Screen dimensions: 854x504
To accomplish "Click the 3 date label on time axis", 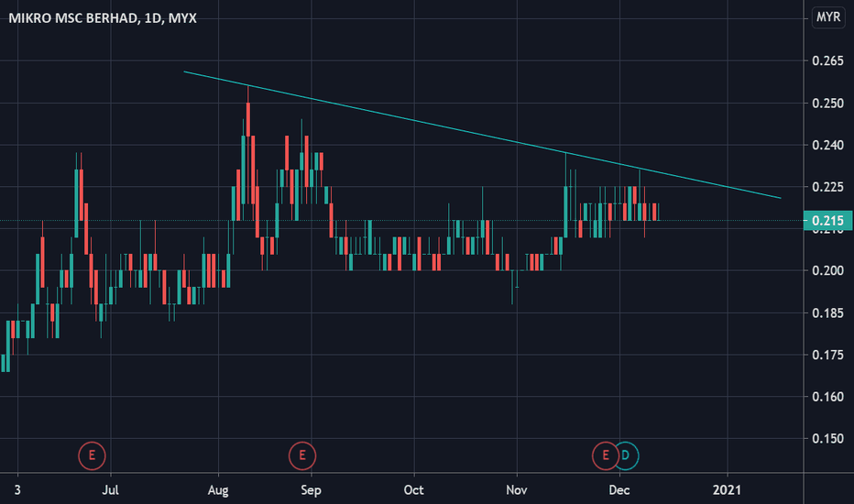I will tap(17, 490).
